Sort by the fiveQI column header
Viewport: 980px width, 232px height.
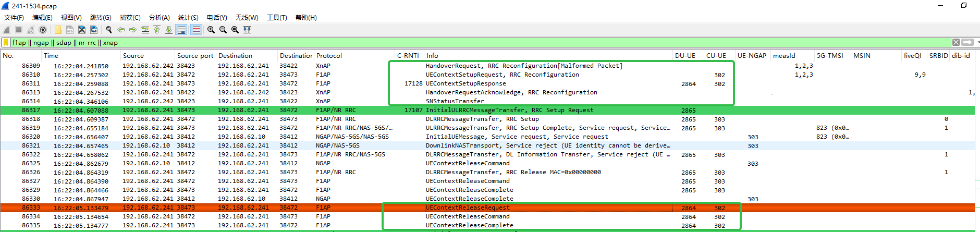pyautogui.click(x=914, y=55)
